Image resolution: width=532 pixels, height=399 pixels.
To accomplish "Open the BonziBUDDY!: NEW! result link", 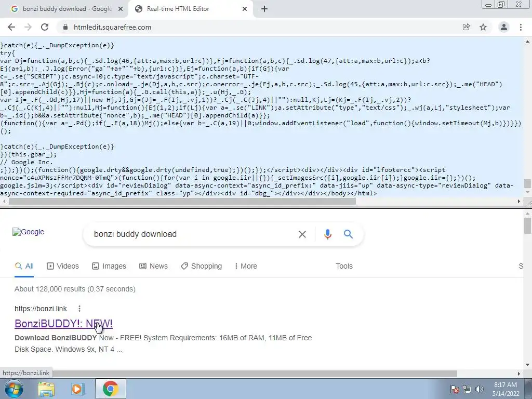I will point(63,324).
